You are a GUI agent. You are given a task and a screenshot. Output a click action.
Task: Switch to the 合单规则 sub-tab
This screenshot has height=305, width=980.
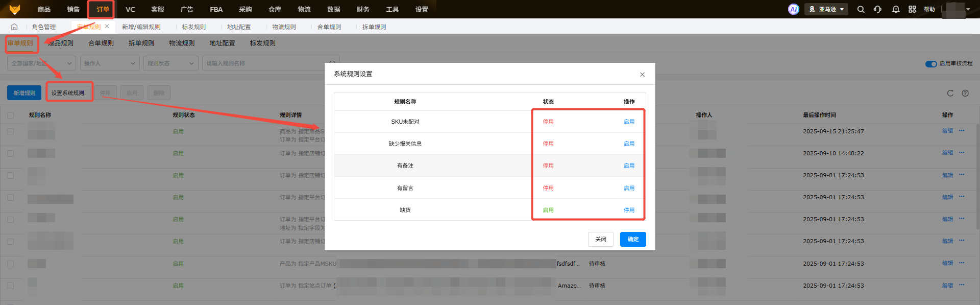pos(101,43)
